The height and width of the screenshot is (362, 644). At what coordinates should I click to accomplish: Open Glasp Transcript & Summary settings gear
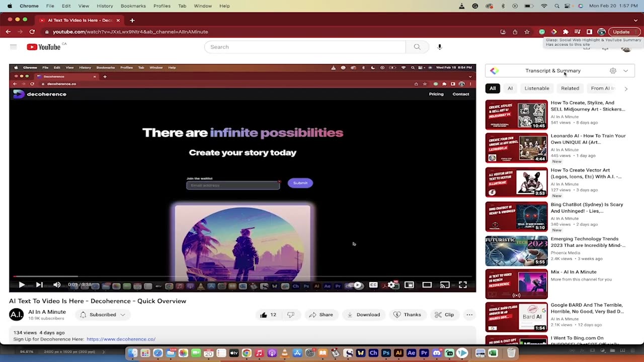pos(613,71)
